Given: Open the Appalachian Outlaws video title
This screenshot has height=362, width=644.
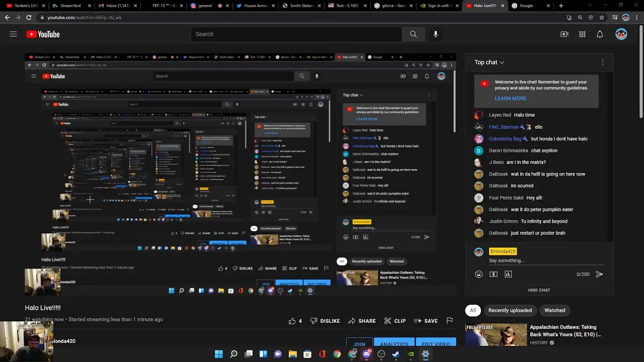Looking at the screenshot, I should pyautogui.click(x=565, y=331).
